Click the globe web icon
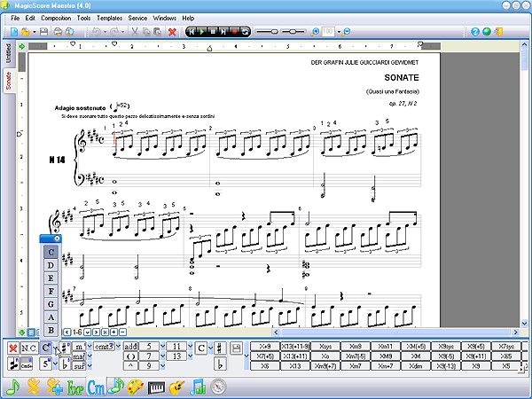The width and height of the screenshot is (532, 399). 487,32
